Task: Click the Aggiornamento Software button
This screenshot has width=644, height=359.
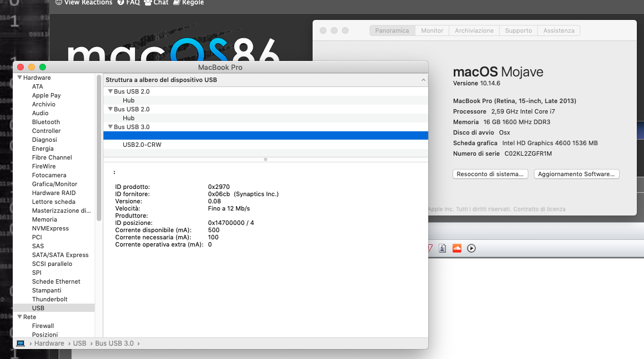Action: coord(577,174)
